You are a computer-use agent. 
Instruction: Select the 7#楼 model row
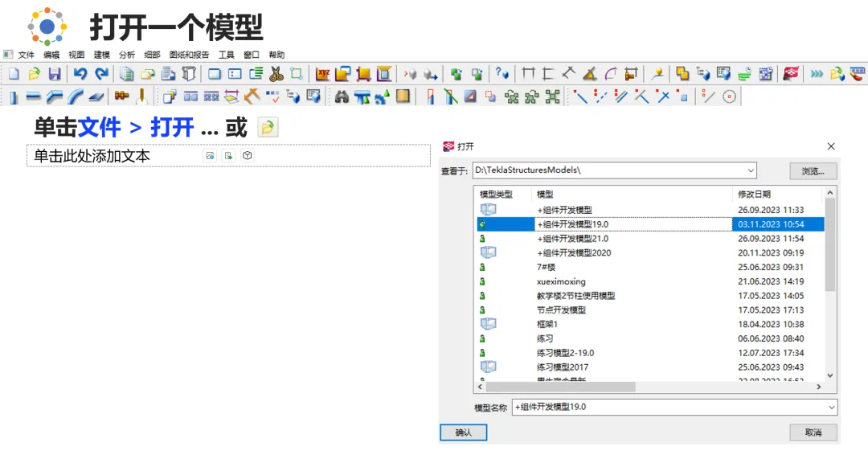[650, 268]
